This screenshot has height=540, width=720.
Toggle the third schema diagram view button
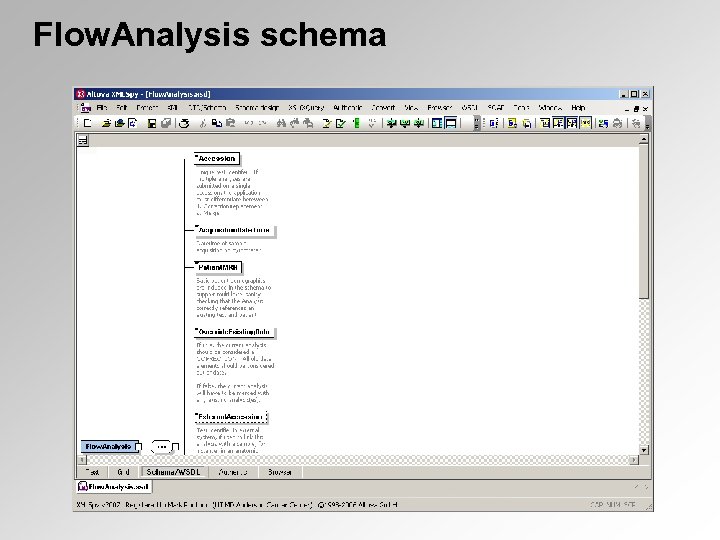coord(572,123)
